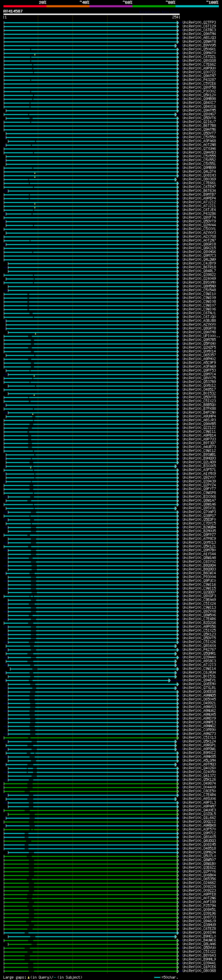Click the purple ~60% identity color segment

pyautogui.click(x=111, y=6)
